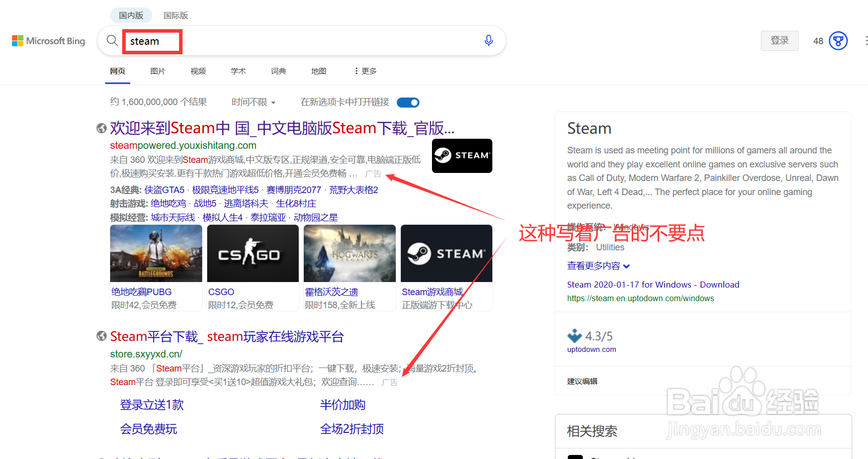Open the 泰拉瑞亚 link

tap(268, 217)
